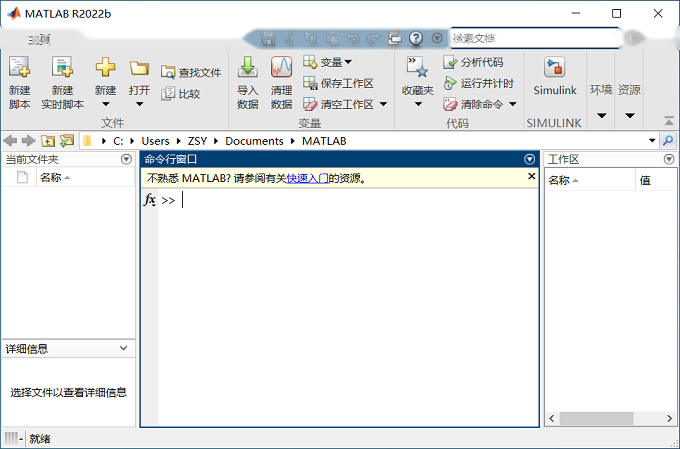Click the Switch Windows icon

(395, 38)
